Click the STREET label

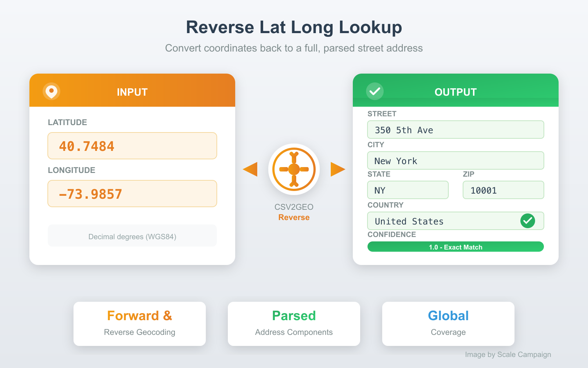382,114
